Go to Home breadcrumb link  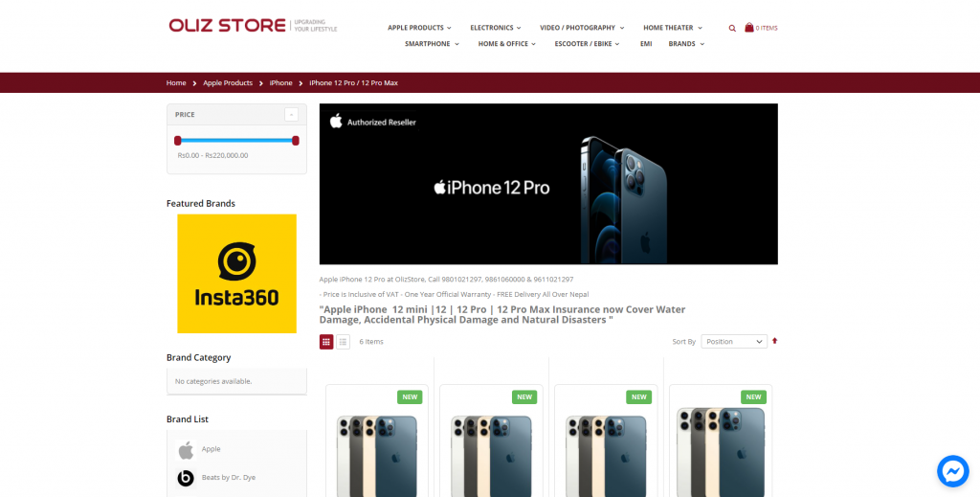click(x=176, y=82)
